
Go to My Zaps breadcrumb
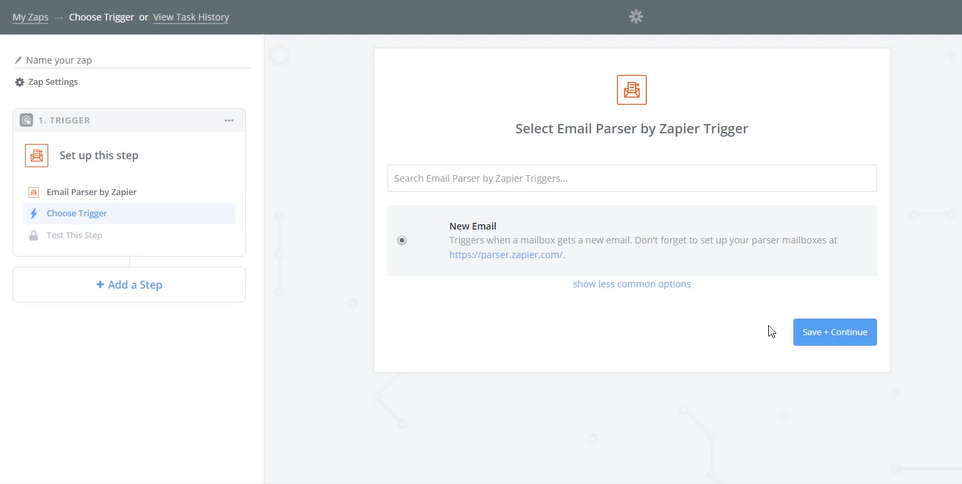coord(30,17)
